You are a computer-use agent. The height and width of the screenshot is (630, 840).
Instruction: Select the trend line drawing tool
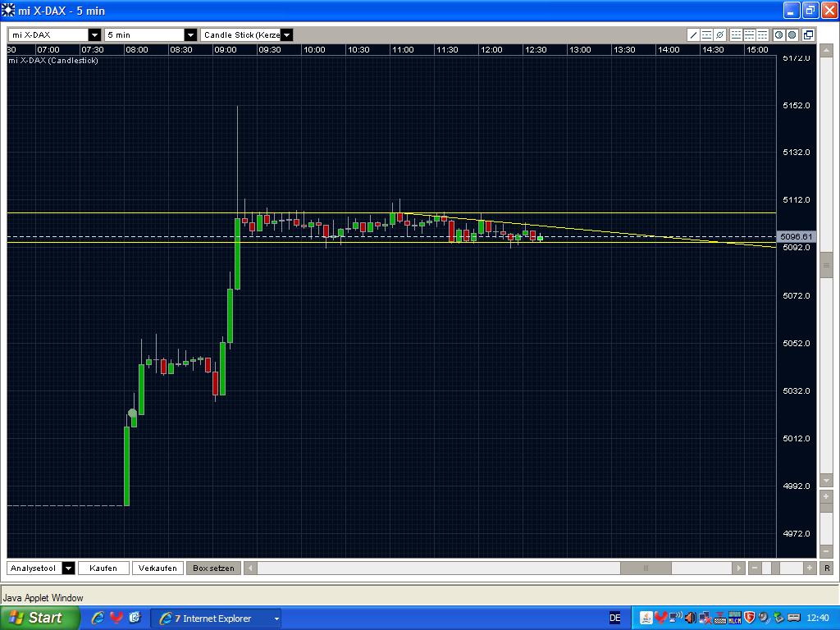tap(693, 34)
